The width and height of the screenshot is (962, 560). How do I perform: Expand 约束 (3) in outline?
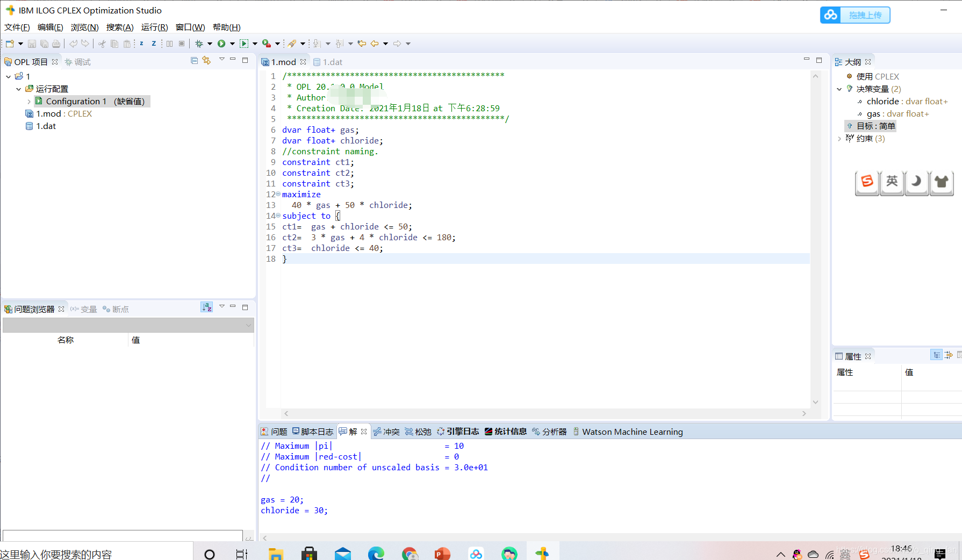coord(839,139)
